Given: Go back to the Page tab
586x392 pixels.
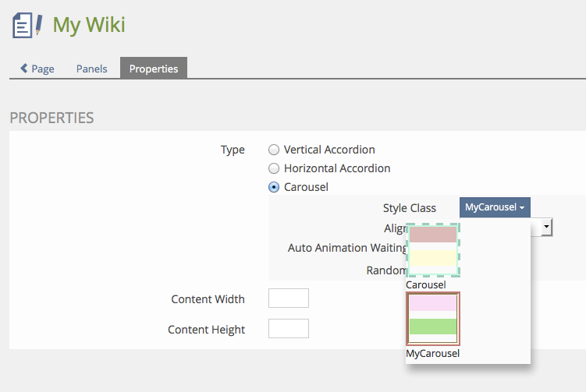Looking at the screenshot, I should (37, 69).
